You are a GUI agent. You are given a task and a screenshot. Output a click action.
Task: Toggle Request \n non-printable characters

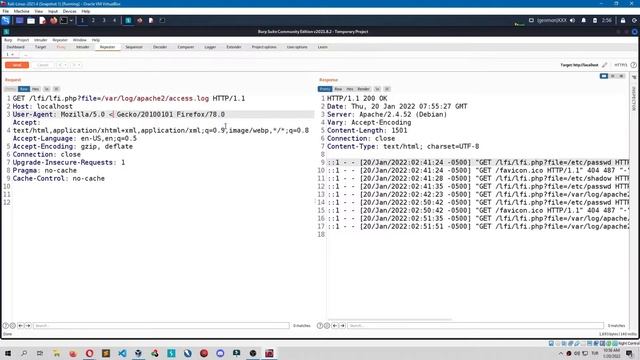point(47,89)
